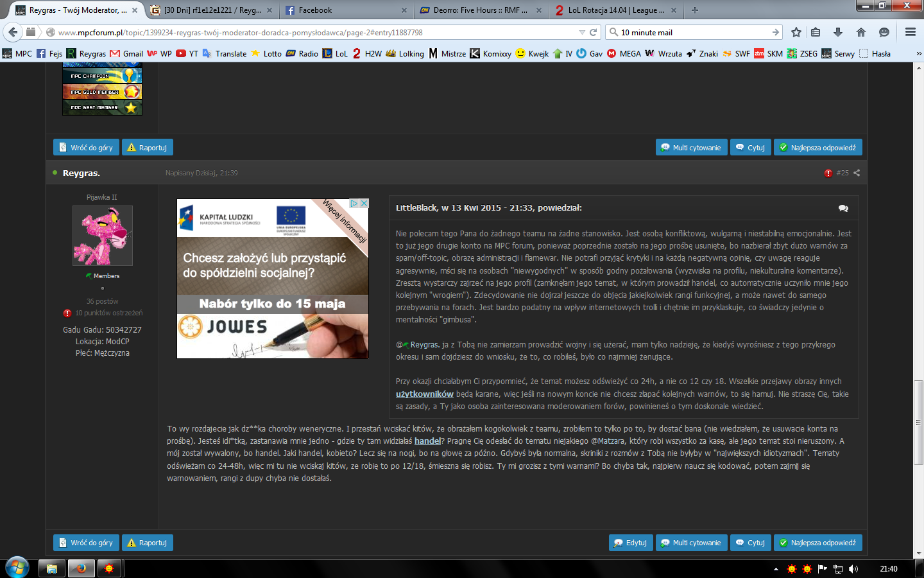The image size is (924, 578).
Task: Click lower 'Cytuj' button under Reygras post
Action: pos(750,543)
